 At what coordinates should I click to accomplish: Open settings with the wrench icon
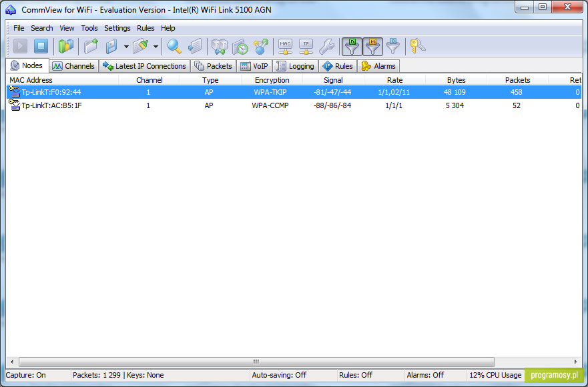[326, 47]
